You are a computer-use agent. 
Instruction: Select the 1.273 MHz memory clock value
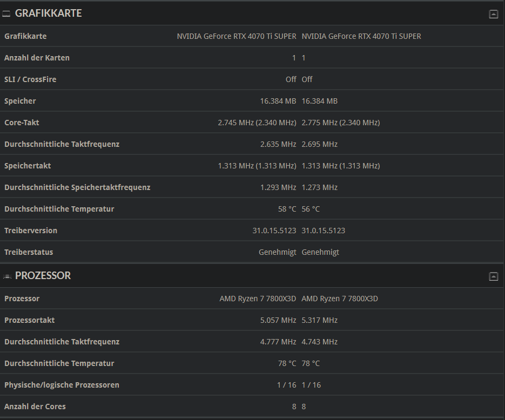click(x=320, y=187)
